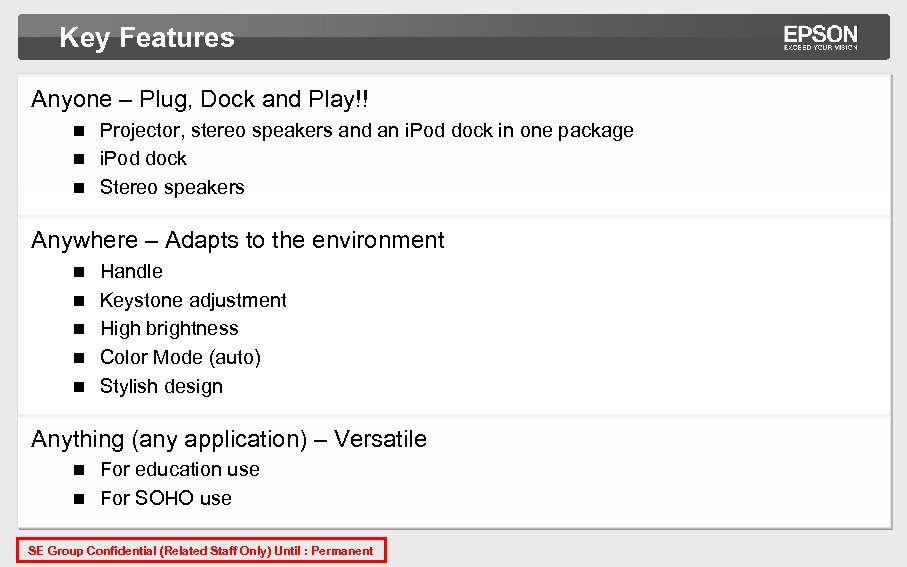The width and height of the screenshot is (907, 567).
Task: Click the "High brightness" bullet text
Action: 169,329
